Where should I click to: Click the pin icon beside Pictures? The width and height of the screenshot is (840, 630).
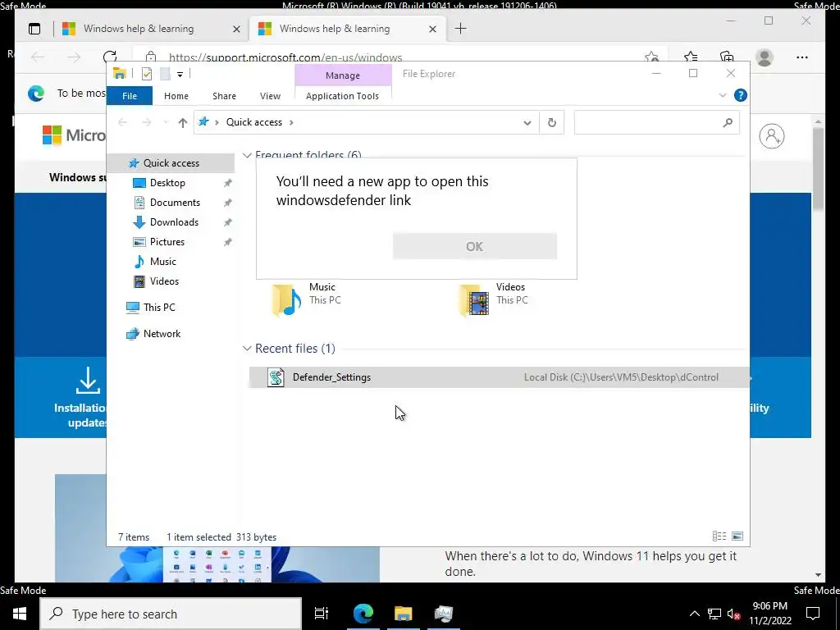tap(228, 242)
